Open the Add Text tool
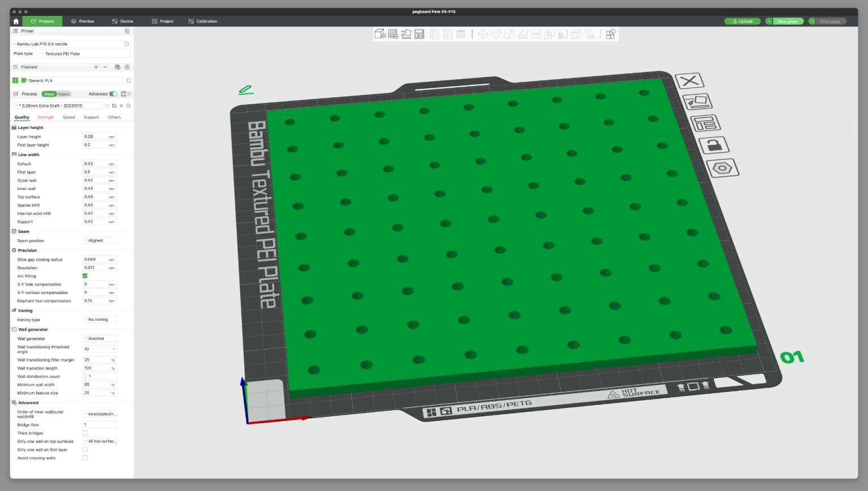 589,35
